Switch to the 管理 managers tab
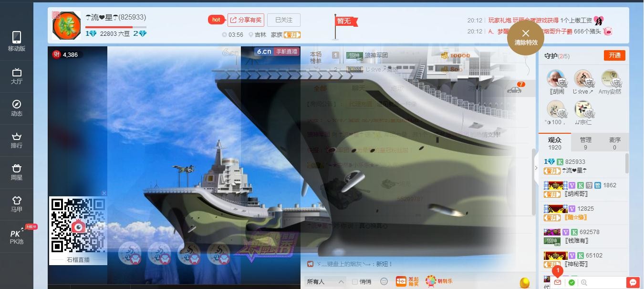Viewport: 644px width, 289px height. click(585, 143)
